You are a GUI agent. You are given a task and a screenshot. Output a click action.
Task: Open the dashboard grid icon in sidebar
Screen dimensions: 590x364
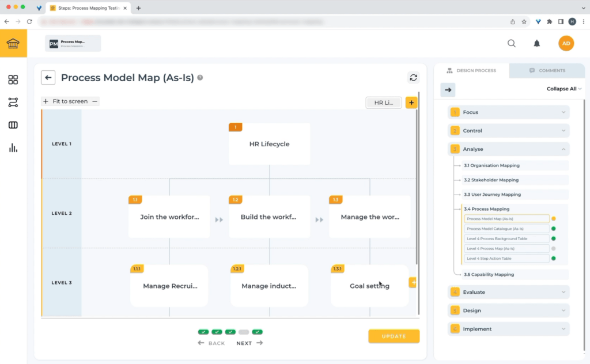point(13,79)
